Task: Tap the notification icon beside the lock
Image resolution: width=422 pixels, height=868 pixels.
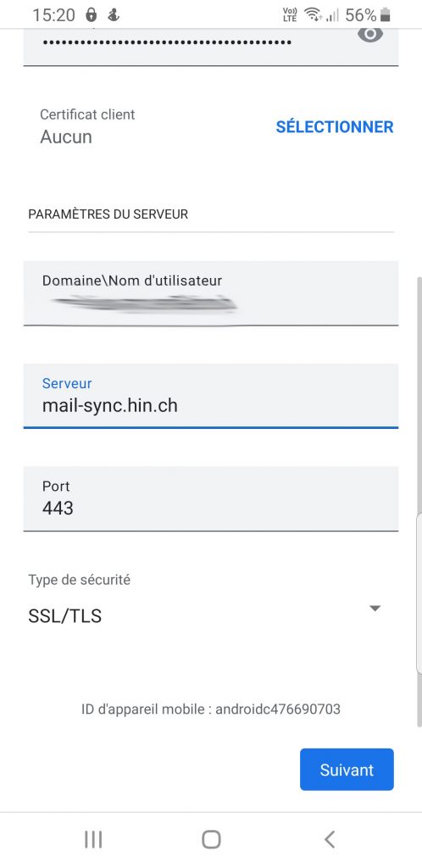Action: pos(114,15)
